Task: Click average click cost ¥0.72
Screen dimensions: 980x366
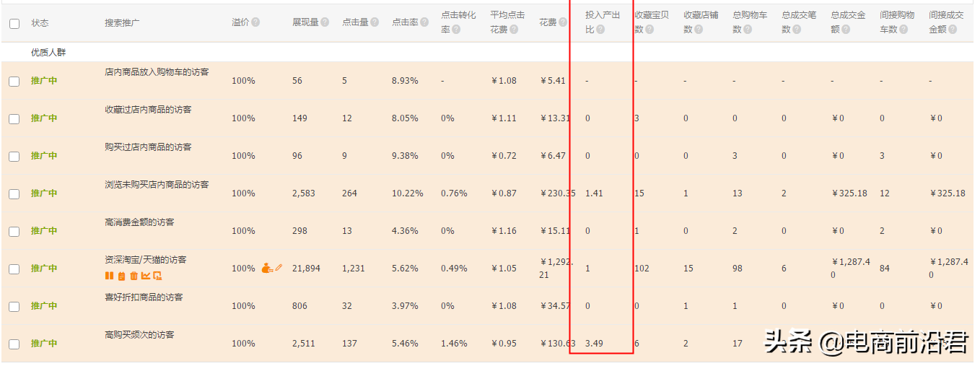Action: [x=504, y=156]
